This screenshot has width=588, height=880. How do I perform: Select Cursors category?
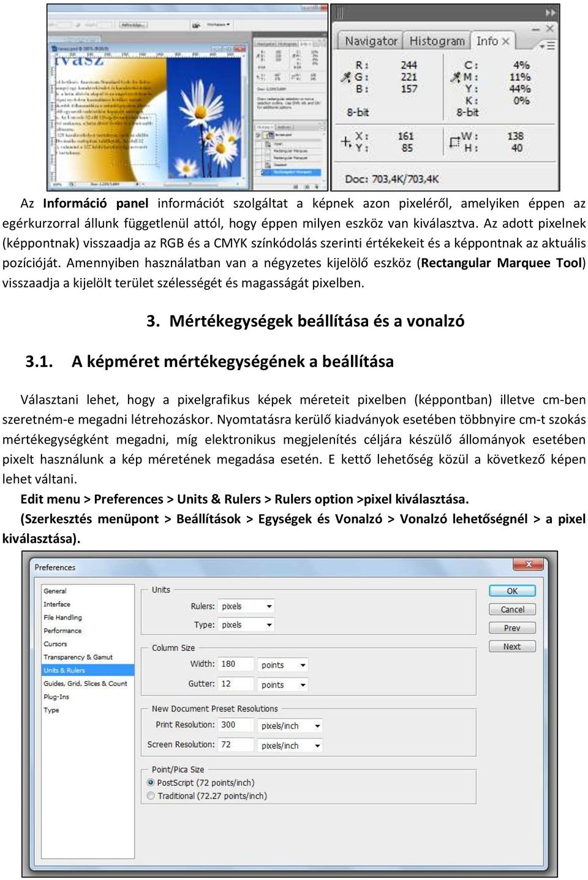click(56, 644)
